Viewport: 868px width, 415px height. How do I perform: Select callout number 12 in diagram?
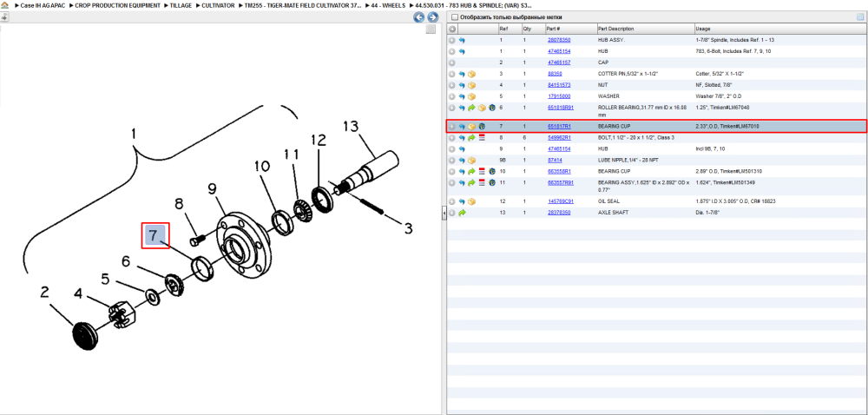(319, 142)
